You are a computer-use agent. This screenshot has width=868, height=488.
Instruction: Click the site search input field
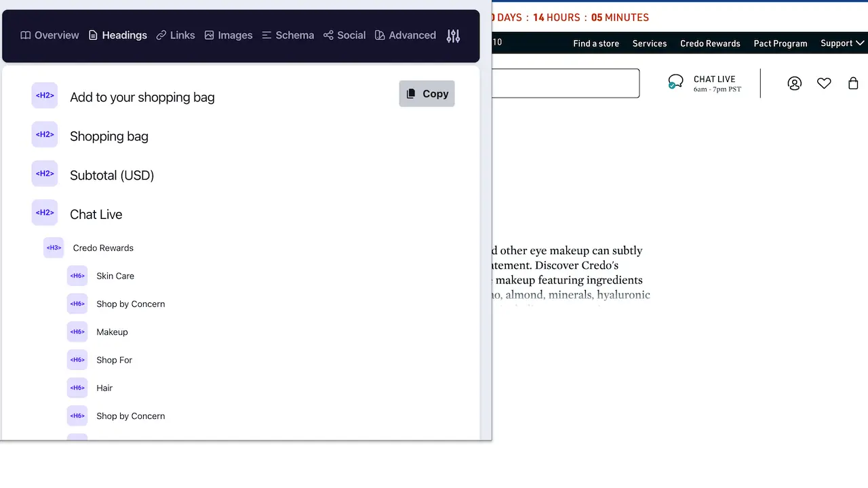point(576,83)
